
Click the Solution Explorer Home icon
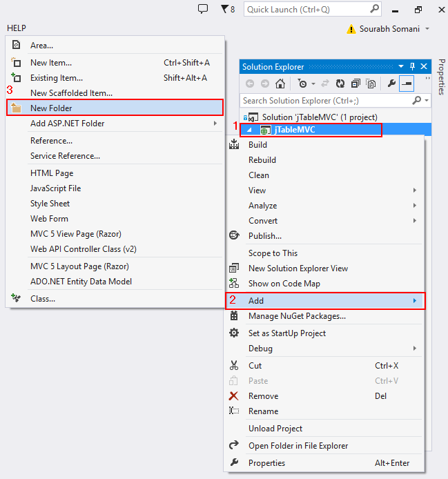coord(280,84)
